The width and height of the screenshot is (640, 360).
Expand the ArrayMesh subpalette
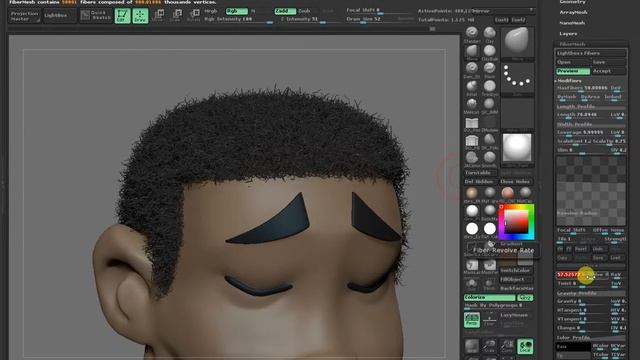(573, 13)
